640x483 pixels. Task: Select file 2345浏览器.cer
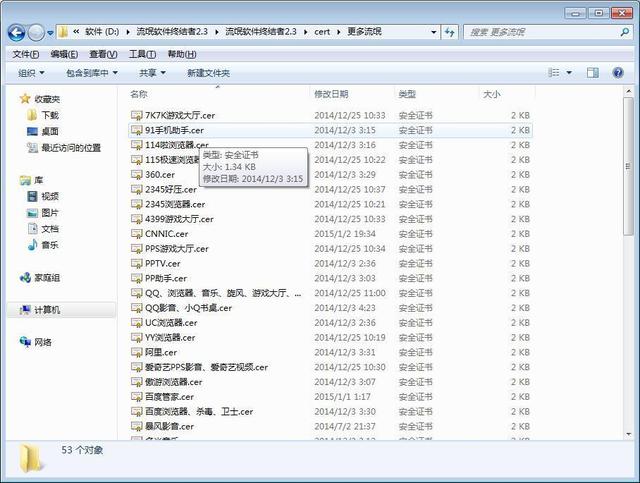pyautogui.click(x=331, y=204)
